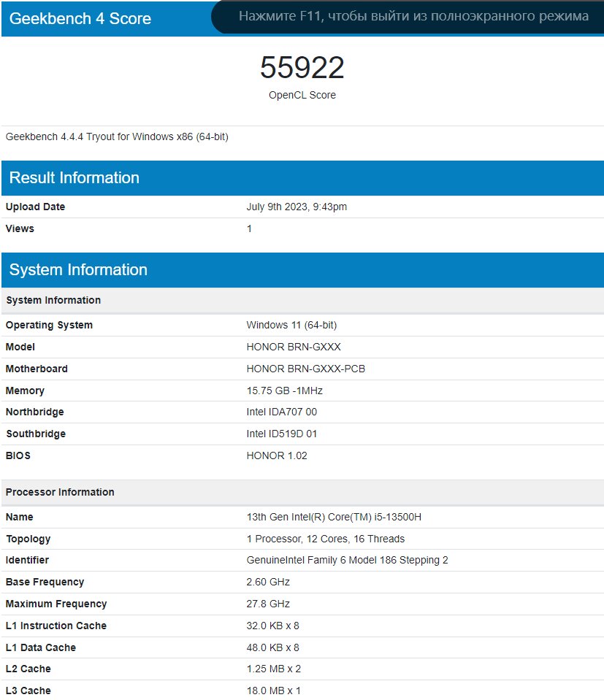Image resolution: width=604 pixels, height=700 pixels.
Task: Select the HONOR BRN-GXXX model value
Action: tap(294, 347)
